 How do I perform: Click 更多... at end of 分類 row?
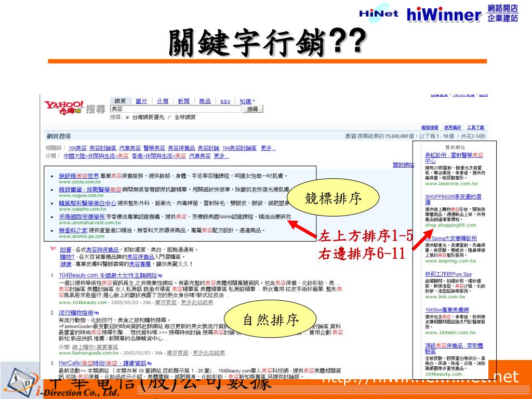[x=221, y=156]
